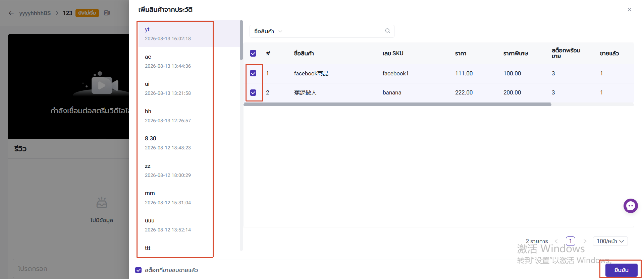644x279 pixels.
Task: Click the video icon next to the 123 status badge
Action: [107, 13]
